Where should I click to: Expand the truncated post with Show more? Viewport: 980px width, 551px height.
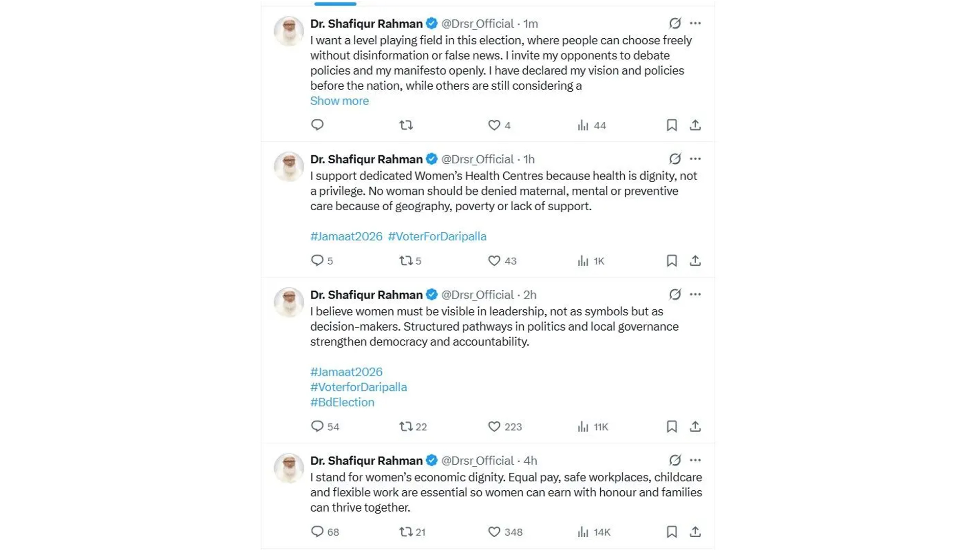(x=339, y=101)
